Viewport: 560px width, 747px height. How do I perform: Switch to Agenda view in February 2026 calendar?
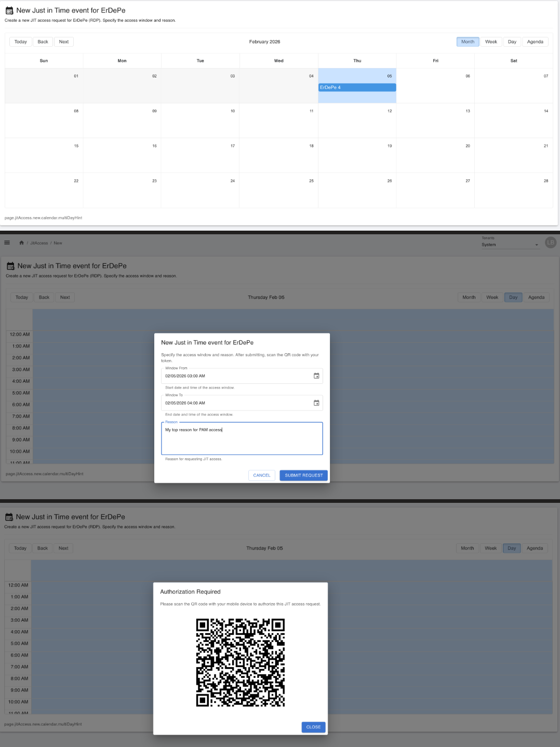[x=535, y=42]
